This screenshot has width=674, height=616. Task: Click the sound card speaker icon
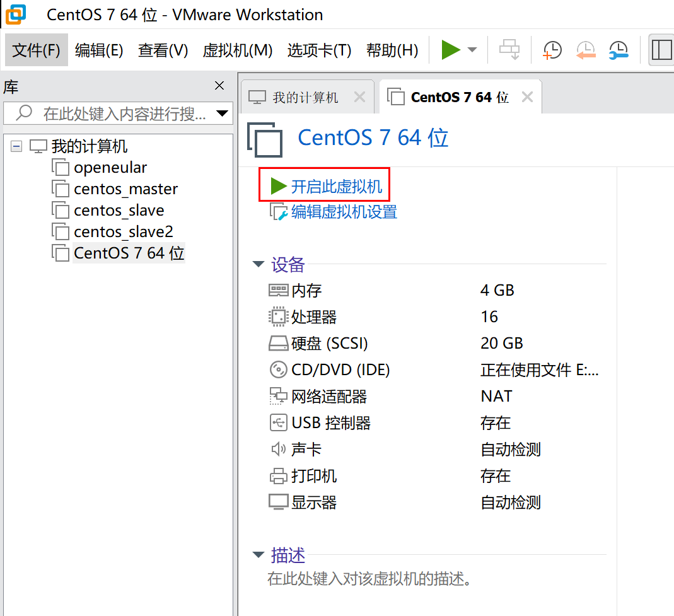point(278,449)
